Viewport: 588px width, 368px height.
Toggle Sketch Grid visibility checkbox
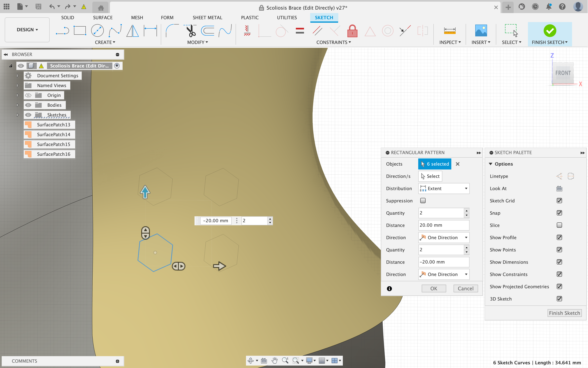560,201
